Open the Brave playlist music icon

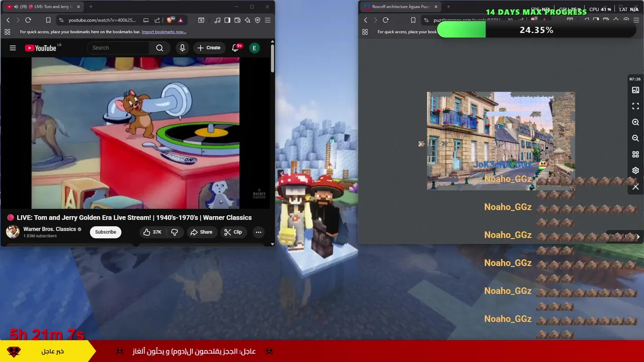(217, 20)
